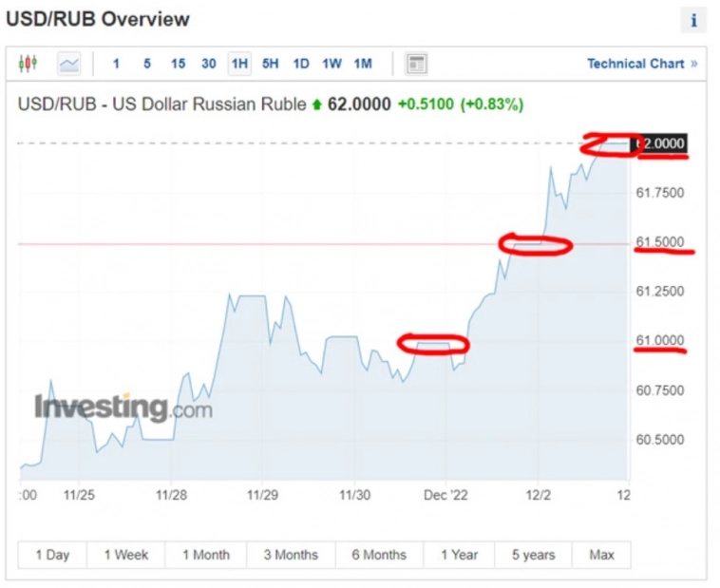Click the Max range button

click(x=601, y=555)
